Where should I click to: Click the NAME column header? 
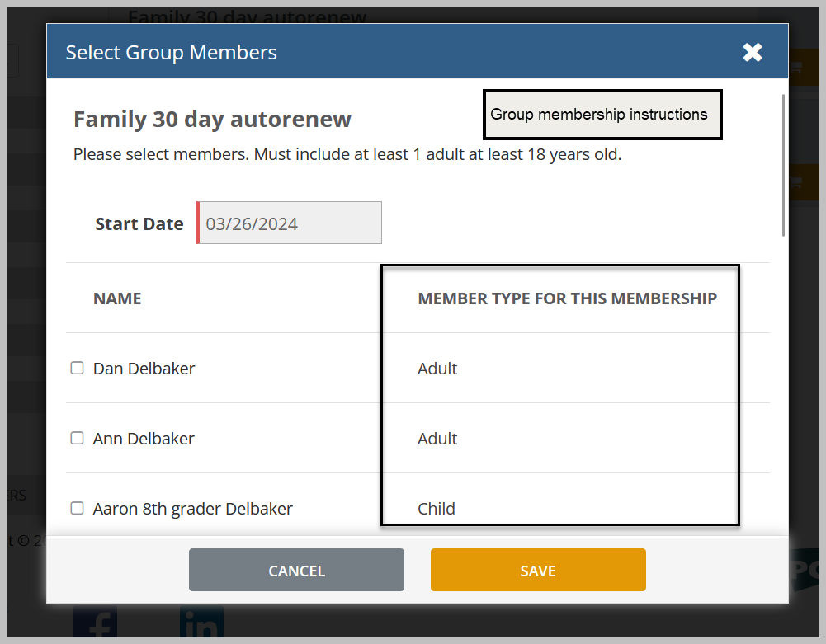pyautogui.click(x=117, y=298)
